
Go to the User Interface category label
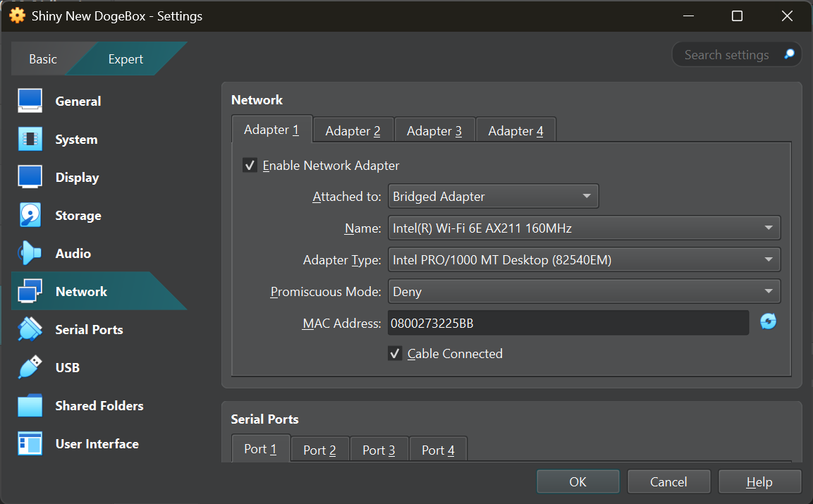coord(97,444)
